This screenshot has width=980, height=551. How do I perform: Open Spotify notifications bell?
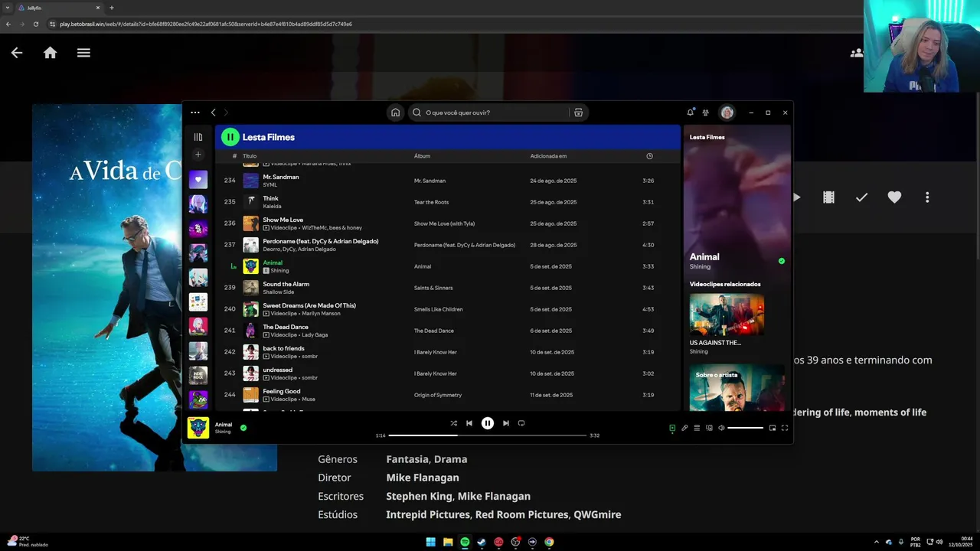tap(690, 112)
